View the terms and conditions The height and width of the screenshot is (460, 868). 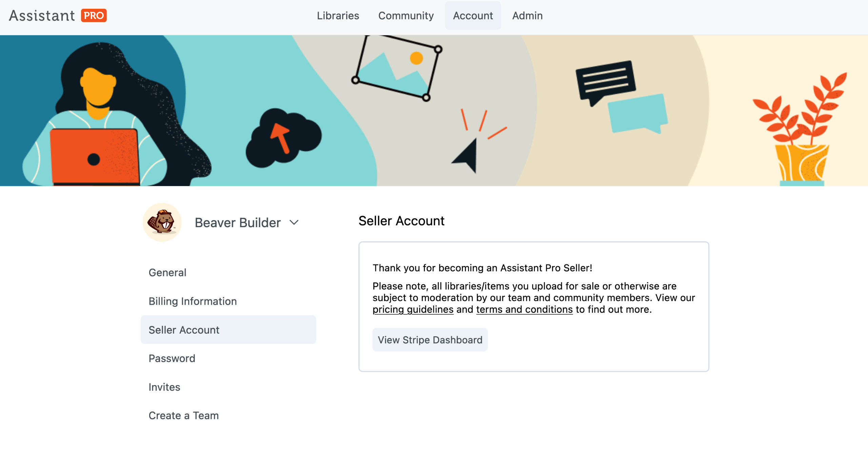coord(524,309)
